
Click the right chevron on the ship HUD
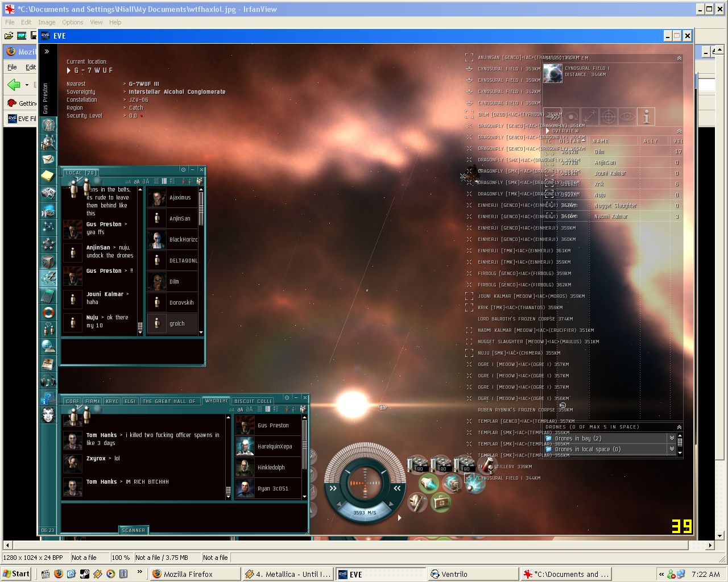click(x=397, y=488)
